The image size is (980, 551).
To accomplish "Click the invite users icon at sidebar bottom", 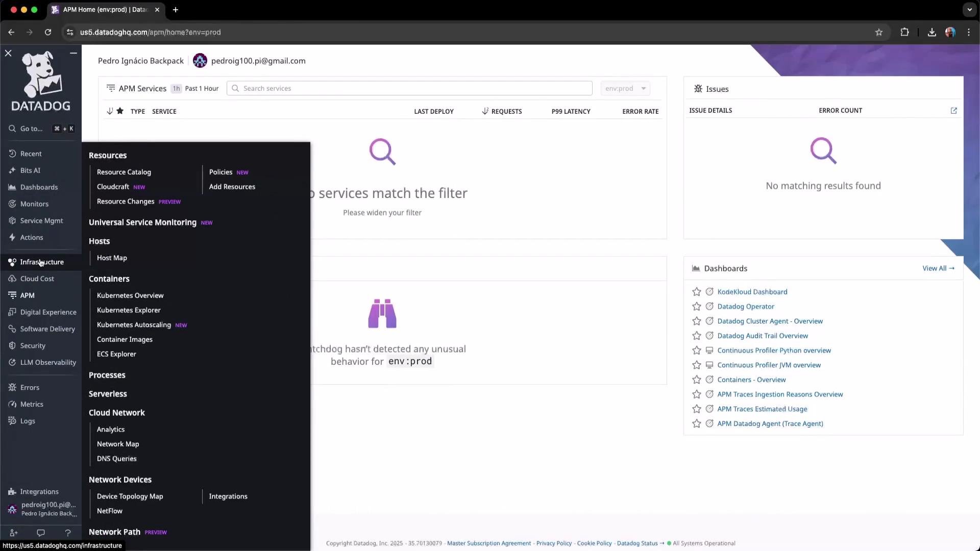I will pos(14,533).
